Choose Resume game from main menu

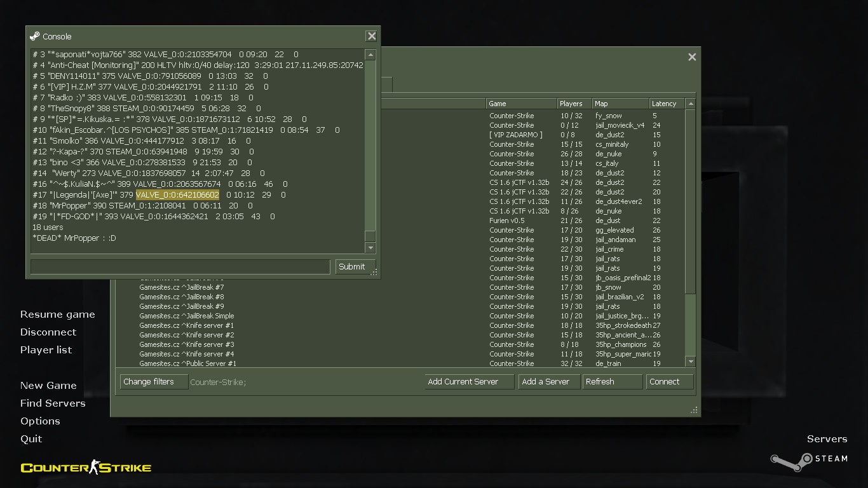click(x=58, y=315)
